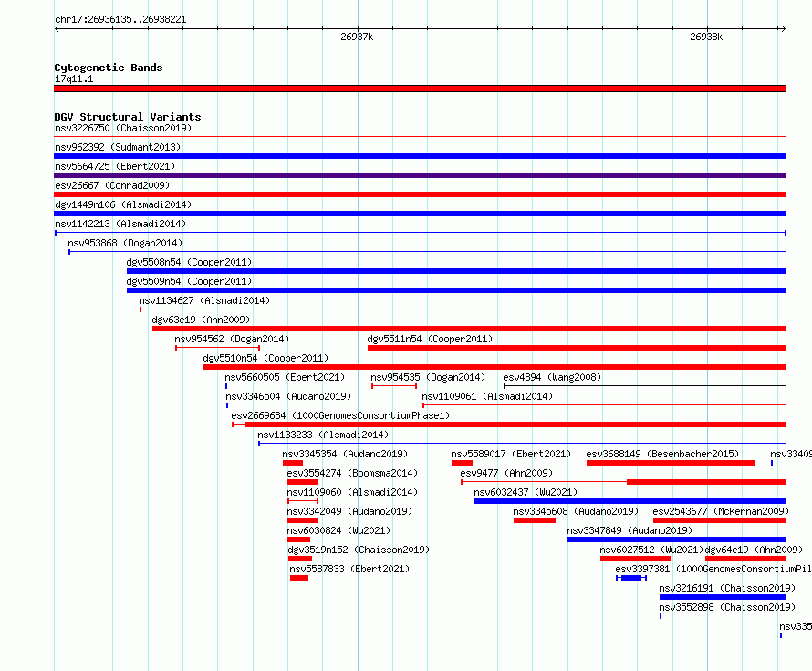Open nsv1134627 (Alsmadi2014) variant
812x671 pixels.
204,300
